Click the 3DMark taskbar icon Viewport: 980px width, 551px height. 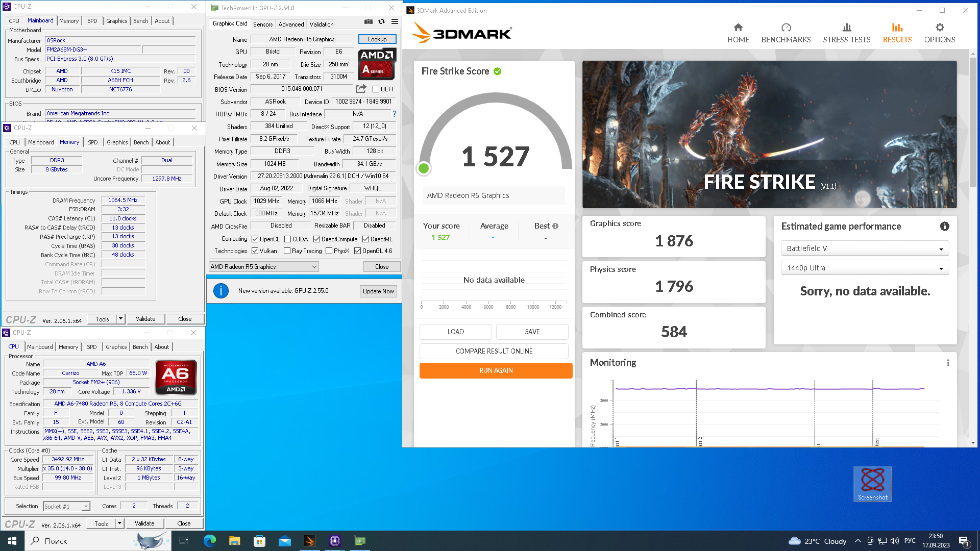pos(309,541)
